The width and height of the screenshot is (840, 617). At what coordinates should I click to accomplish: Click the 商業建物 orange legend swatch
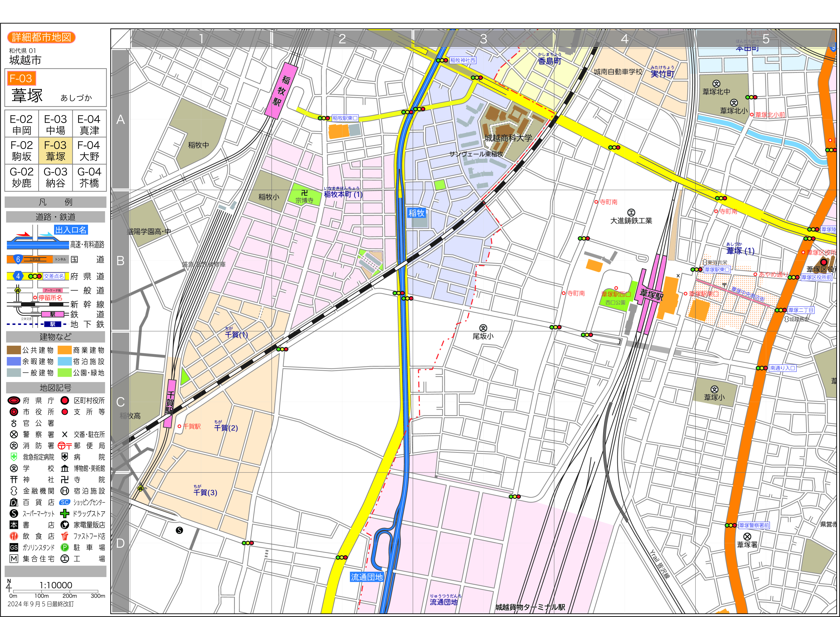tap(65, 350)
